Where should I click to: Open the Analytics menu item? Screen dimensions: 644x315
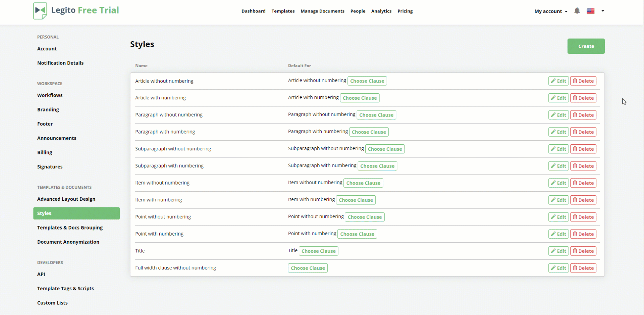[x=381, y=11]
